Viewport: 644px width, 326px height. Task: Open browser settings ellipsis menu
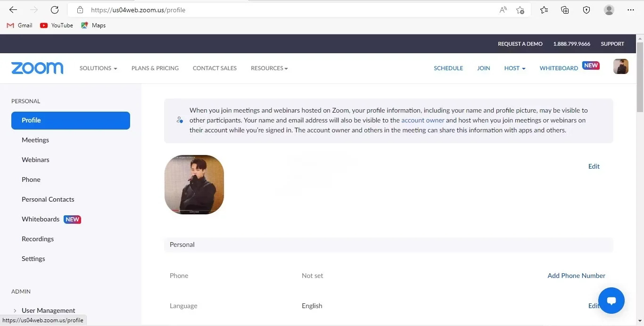pos(631,10)
